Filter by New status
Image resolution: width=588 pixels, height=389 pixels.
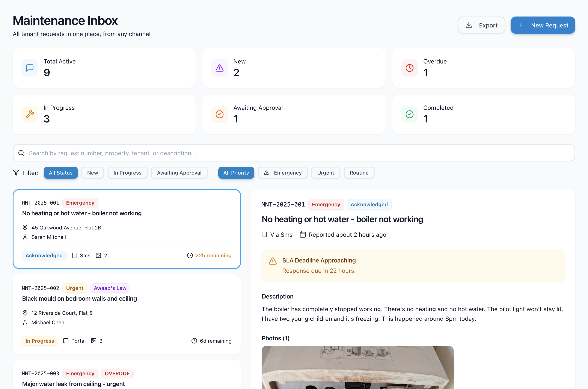click(93, 173)
